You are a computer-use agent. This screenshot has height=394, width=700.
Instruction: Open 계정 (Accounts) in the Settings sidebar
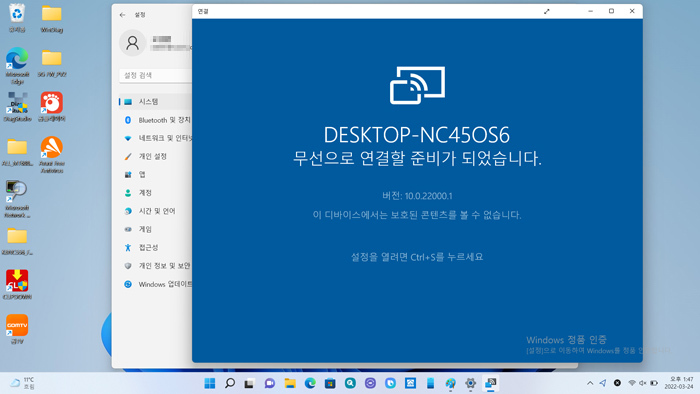click(155, 193)
